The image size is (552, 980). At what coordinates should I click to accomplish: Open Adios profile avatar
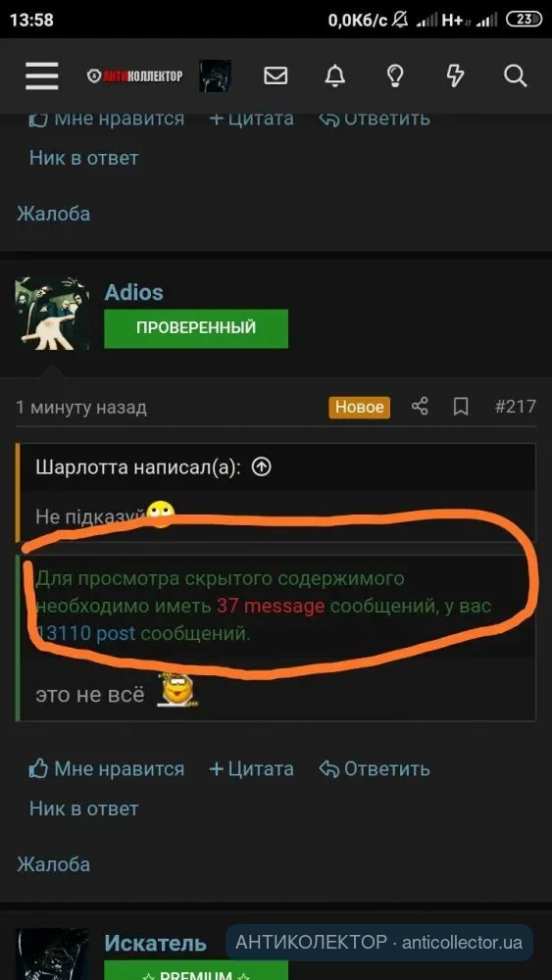pyautogui.click(x=52, y=314)
